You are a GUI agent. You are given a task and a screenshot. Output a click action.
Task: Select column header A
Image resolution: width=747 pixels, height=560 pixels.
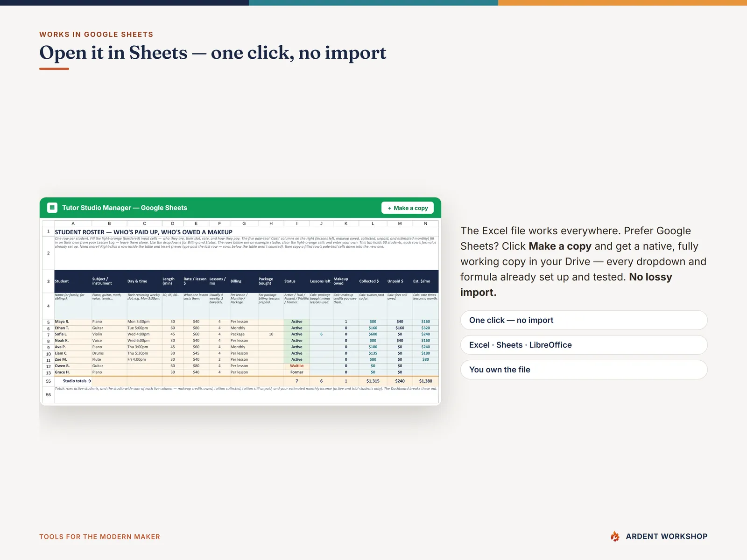click(x=73, y=224)
